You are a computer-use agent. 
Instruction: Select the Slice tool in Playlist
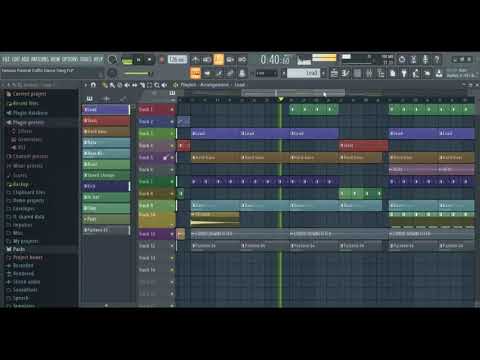click(x=142, y=85)
